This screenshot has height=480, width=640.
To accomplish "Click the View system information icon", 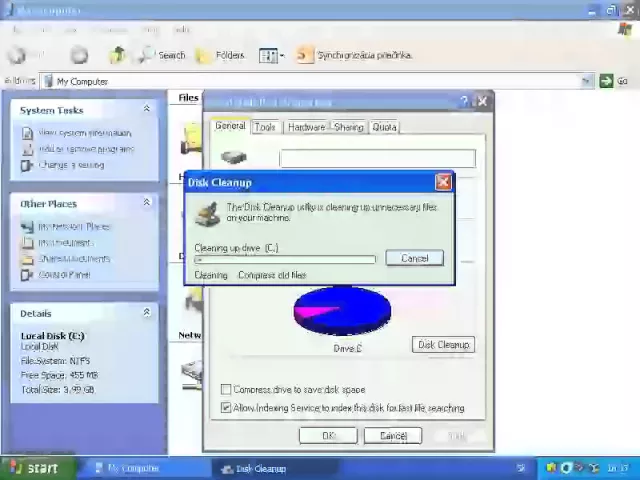I will pyautogui.click(x=27, y=133).
